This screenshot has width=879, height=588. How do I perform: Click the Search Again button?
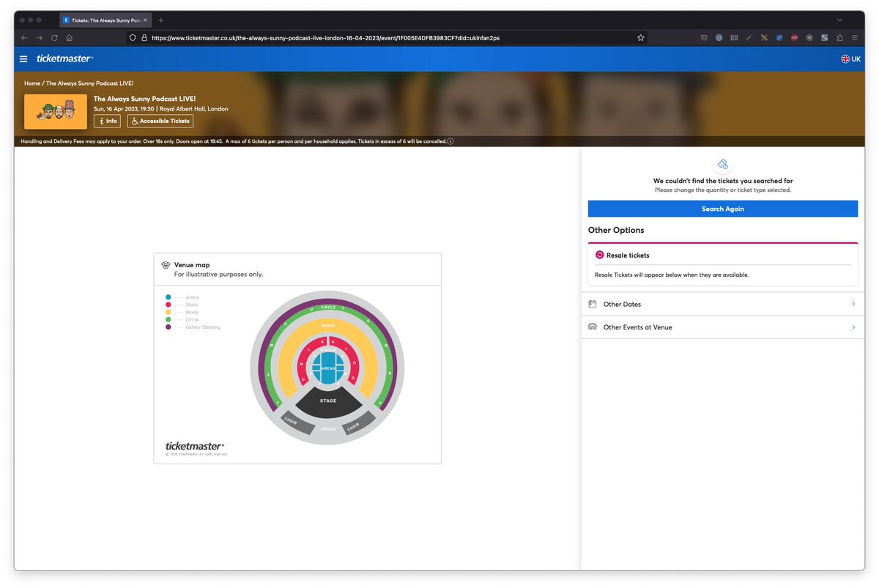[x=723, y=209]
